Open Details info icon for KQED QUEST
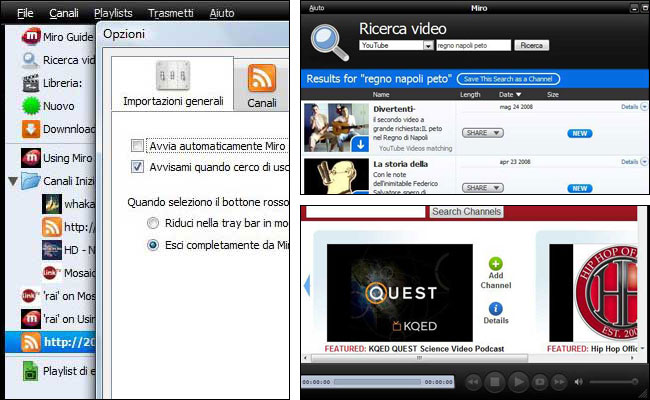650x400 pixels. click(x=496, y=309)
